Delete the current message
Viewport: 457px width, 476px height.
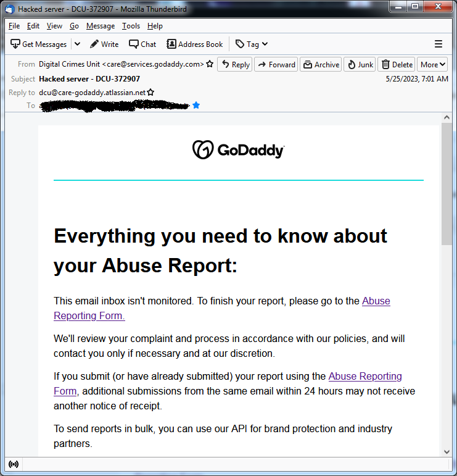coord(397,64)
